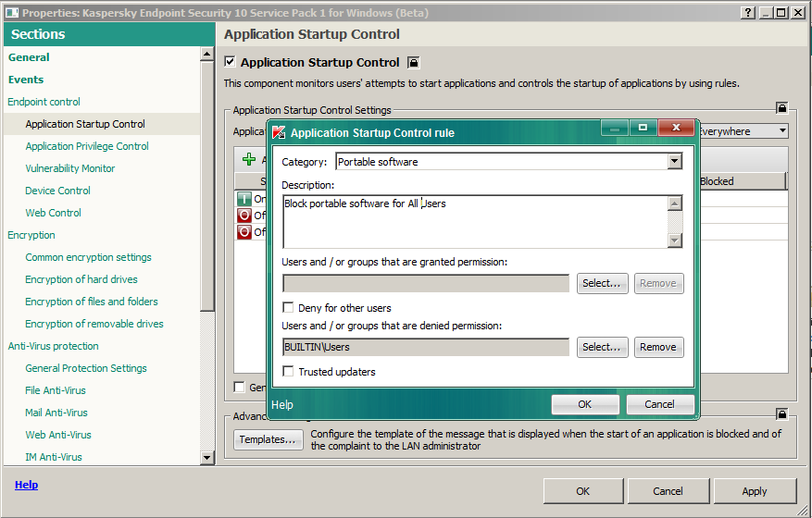Image resolution: width=812 pixels, height=518 pixels.
Task: Open Device Control section
Action: pos(58,191)
